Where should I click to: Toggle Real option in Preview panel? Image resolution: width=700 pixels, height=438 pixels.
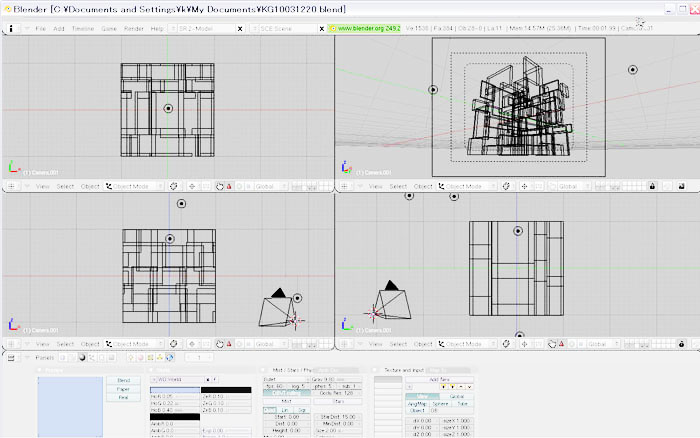point(124,397)
